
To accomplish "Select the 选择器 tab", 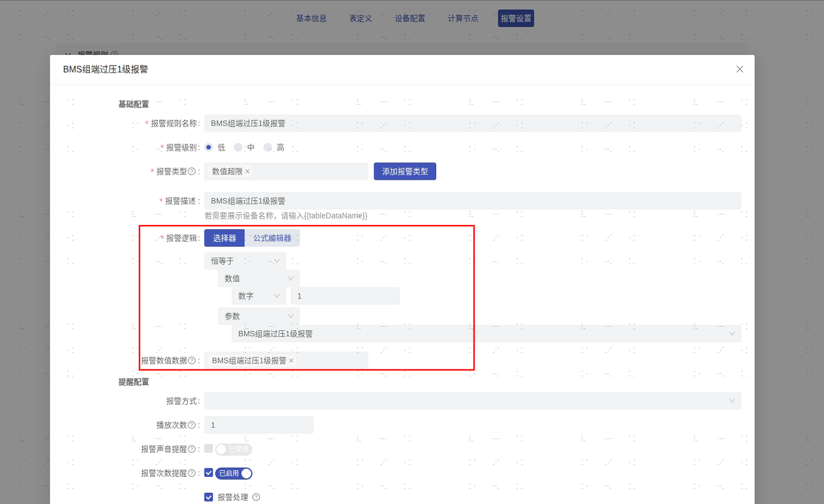I will 225,238.
